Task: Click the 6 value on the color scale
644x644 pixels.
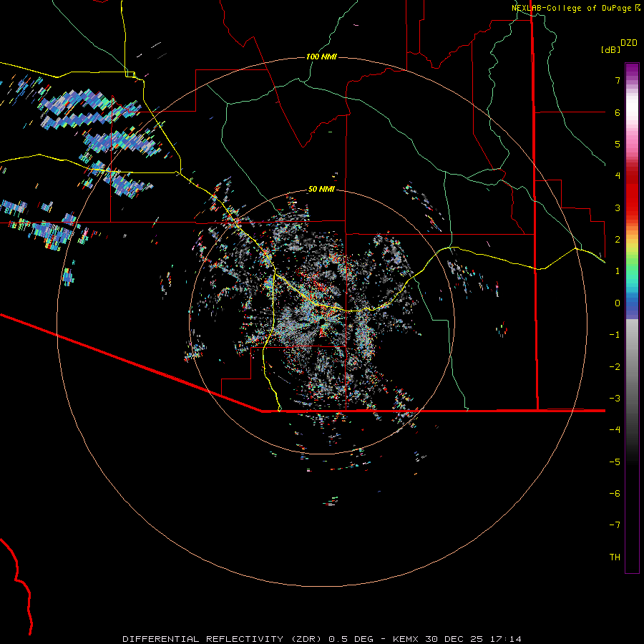Action: pos(618,112)
